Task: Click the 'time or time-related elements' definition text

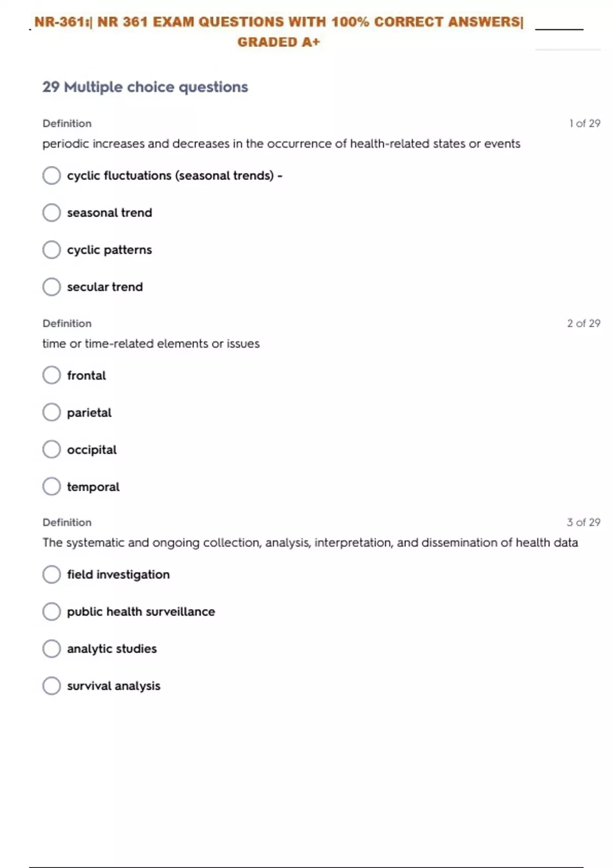Action: point(151,344)
